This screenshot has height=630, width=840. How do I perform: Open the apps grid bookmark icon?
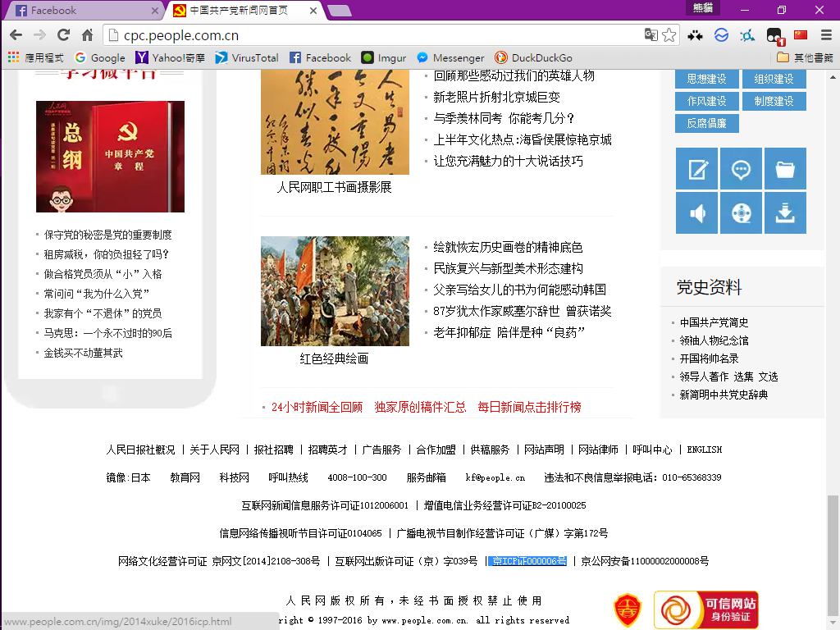click(x=13, y=57)
